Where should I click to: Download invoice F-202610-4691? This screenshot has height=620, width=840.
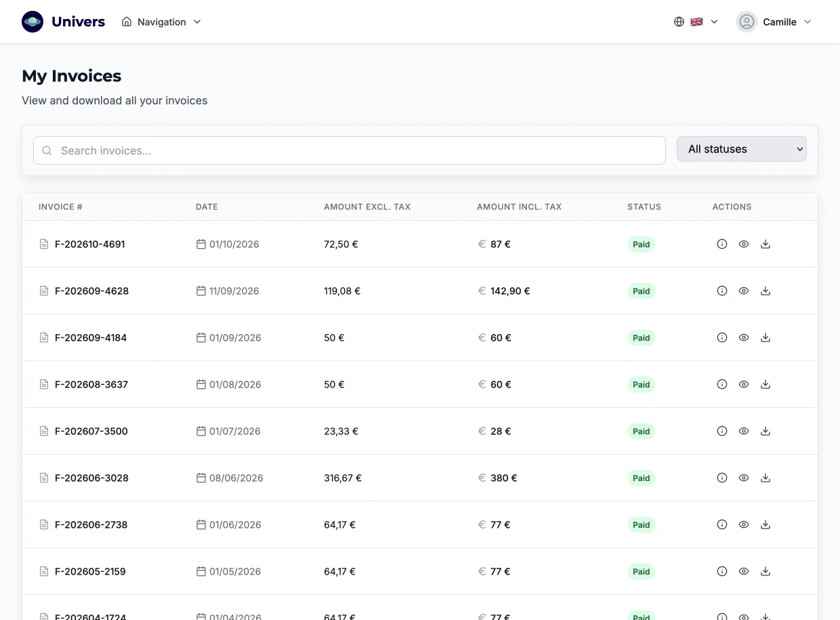coord(765,244)
